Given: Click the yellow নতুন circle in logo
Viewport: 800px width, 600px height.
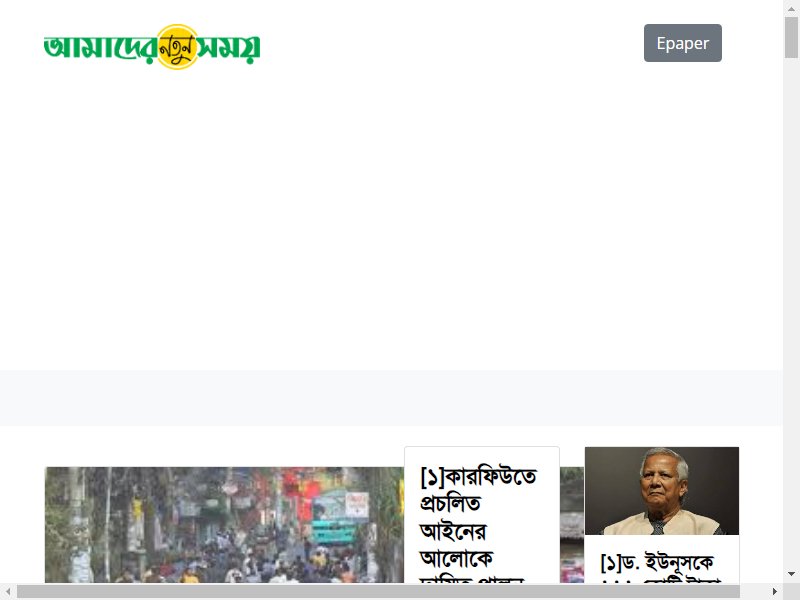Looking at the screenshot, I should click(177, 47).
